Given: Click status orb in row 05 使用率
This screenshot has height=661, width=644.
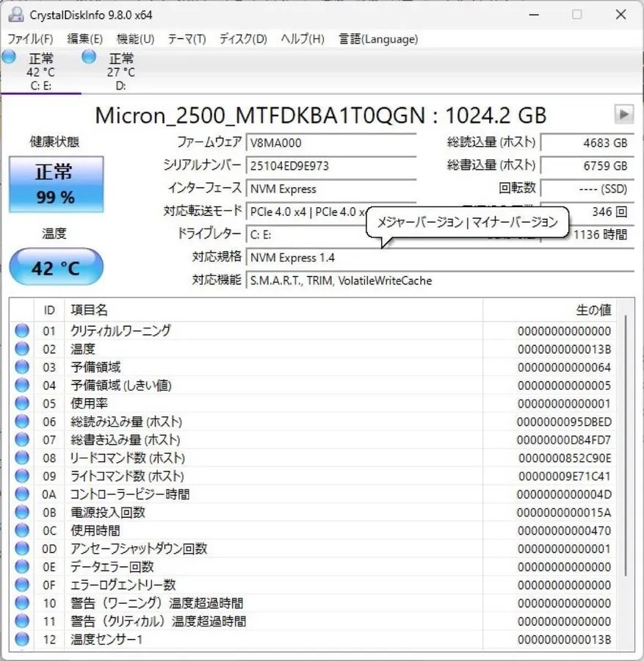Looking at the screenshot, I should coord(22,403).
